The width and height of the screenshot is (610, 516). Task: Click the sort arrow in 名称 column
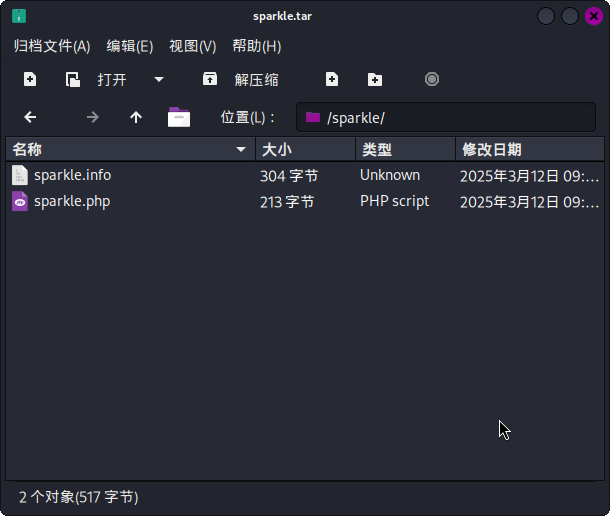[x=241, y=149]
